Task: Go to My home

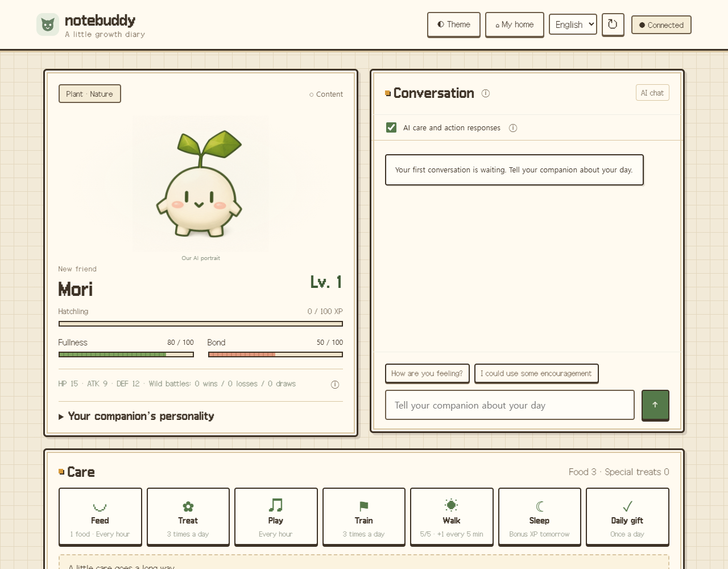Action: point(515,24)
